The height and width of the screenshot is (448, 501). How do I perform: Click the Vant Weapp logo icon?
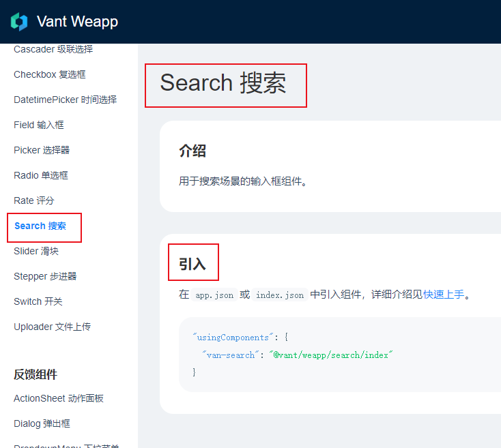point(19,22)
